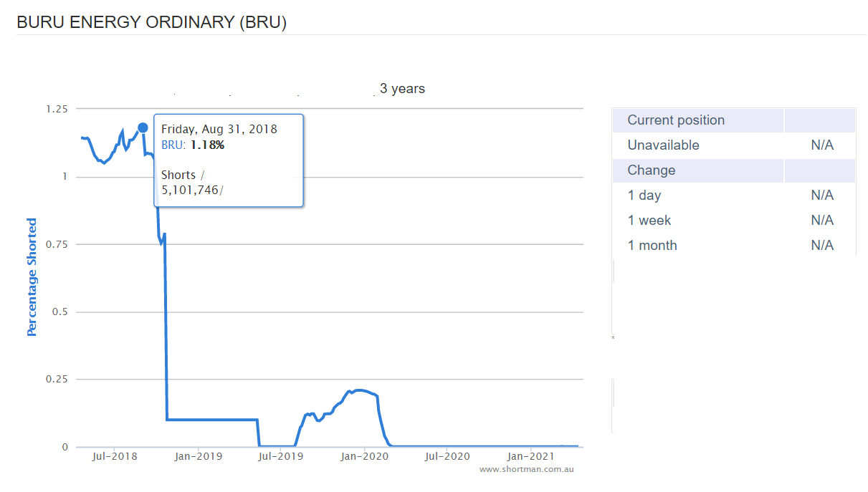Click the Jan-2019 x-axis label

[199, 456]
